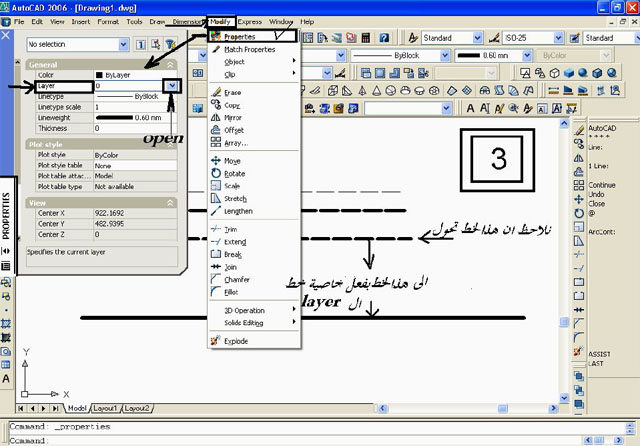Expand the Object submenu

click(x=253, y=62)
